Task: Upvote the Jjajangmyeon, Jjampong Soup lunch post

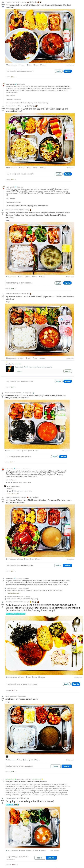Action: (3, 2)
